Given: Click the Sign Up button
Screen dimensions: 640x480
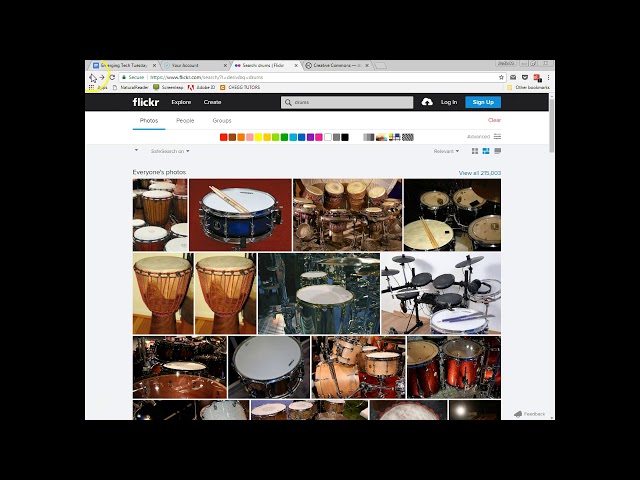Looking at the screenshot, I should click(x=483, y=102).
